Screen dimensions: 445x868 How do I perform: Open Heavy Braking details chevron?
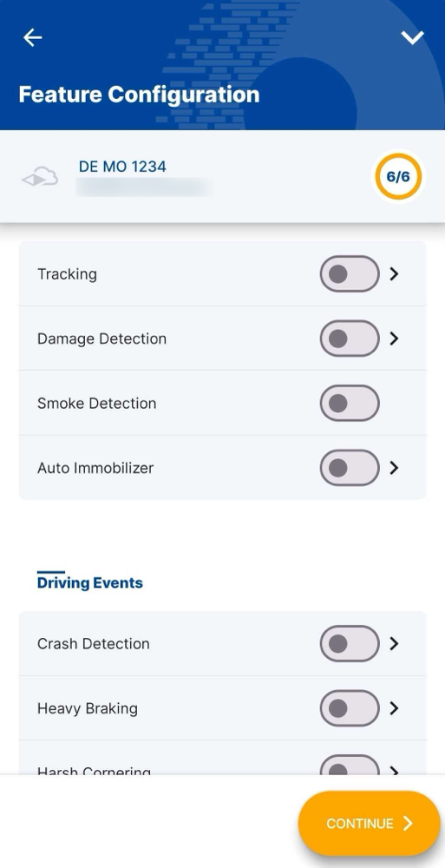tap(394, 708)
